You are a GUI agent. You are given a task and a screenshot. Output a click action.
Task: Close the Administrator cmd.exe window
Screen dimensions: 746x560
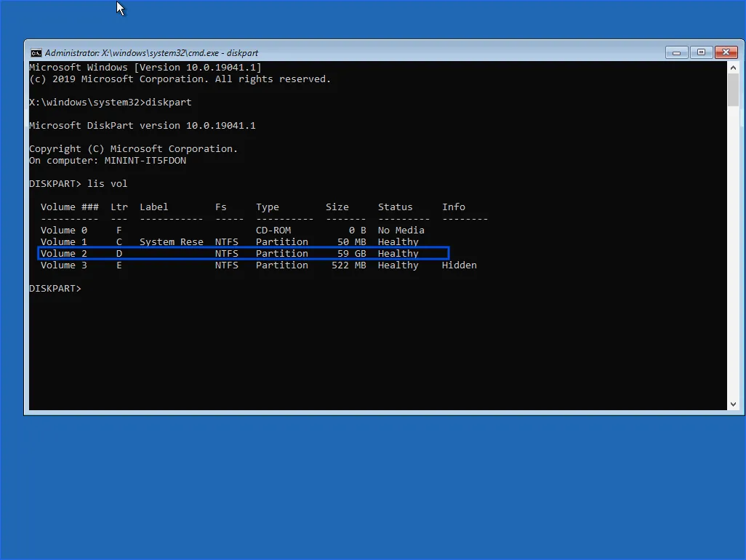726,52
